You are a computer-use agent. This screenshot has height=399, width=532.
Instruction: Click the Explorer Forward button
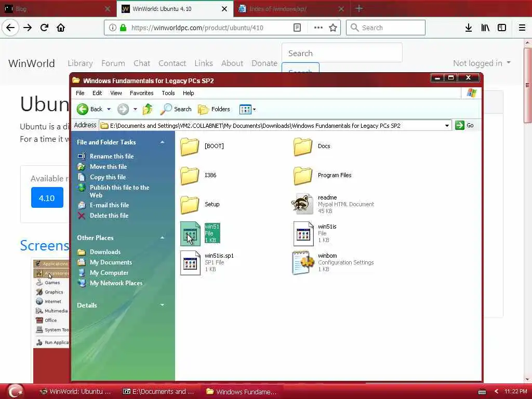123,109
